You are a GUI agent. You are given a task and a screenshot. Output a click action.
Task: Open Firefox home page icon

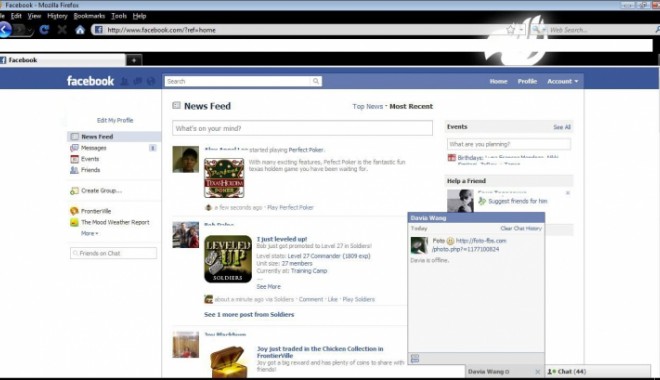point(80,29)
